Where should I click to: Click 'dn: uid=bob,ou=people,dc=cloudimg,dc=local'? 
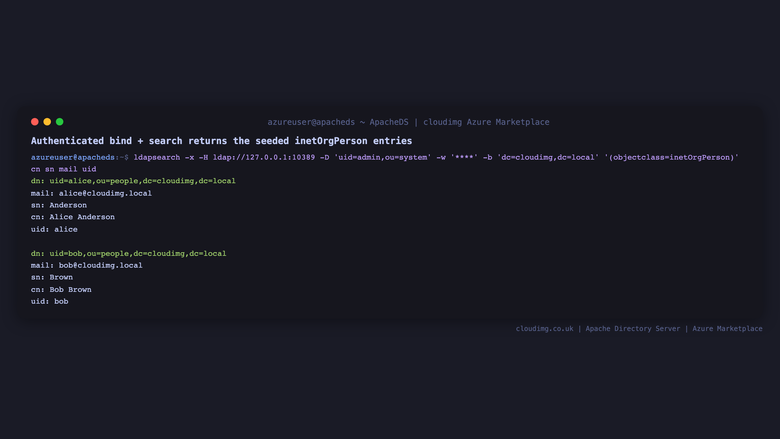(128, 254)
